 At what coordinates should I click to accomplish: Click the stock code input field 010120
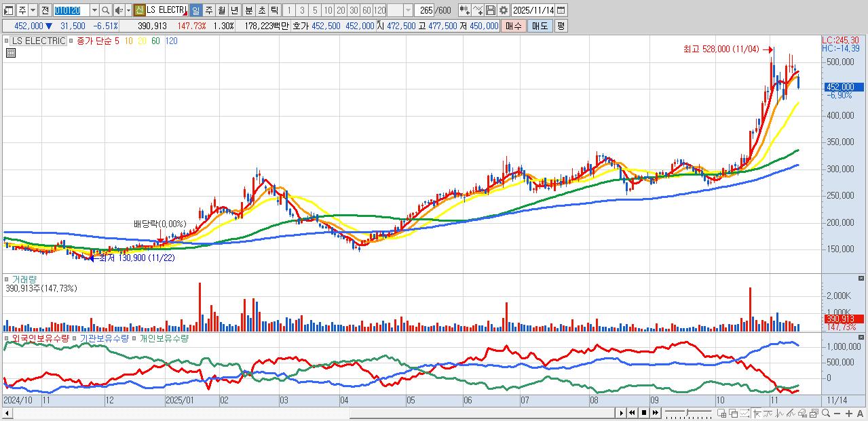tap(71, 10)
